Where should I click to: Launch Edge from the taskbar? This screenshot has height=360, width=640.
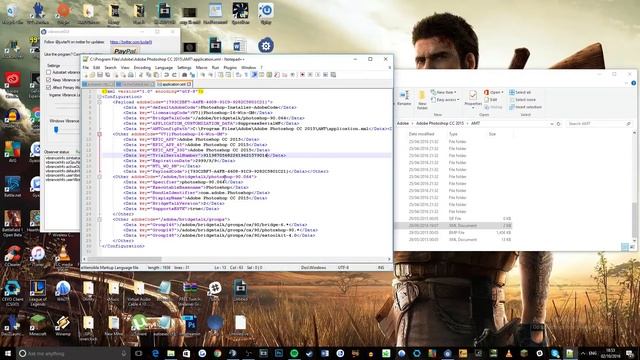click(156, 353)
